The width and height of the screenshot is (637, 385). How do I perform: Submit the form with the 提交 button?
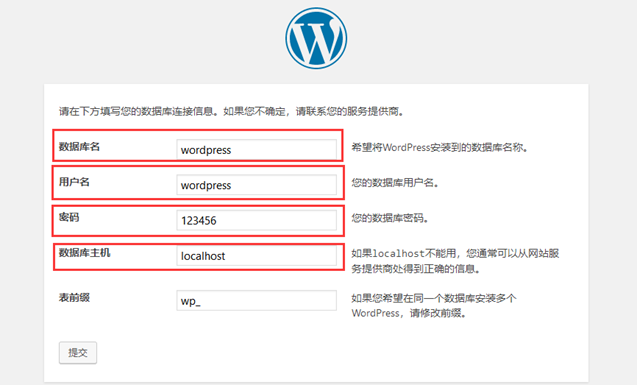[78, 353]
